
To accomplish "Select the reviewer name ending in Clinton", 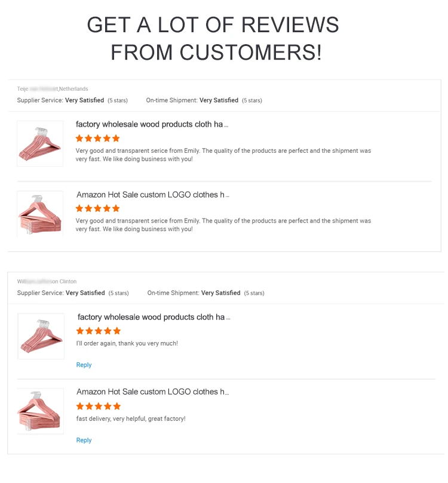I will (47, 281).
